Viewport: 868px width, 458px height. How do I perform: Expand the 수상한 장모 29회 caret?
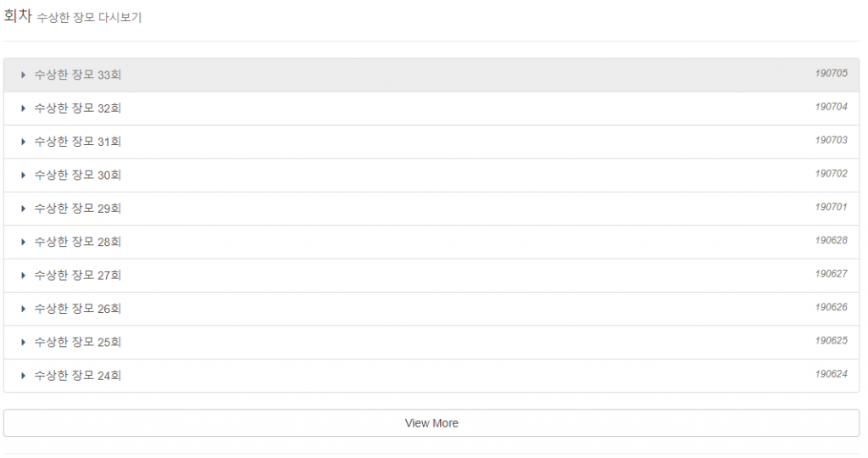coord(24,209)
